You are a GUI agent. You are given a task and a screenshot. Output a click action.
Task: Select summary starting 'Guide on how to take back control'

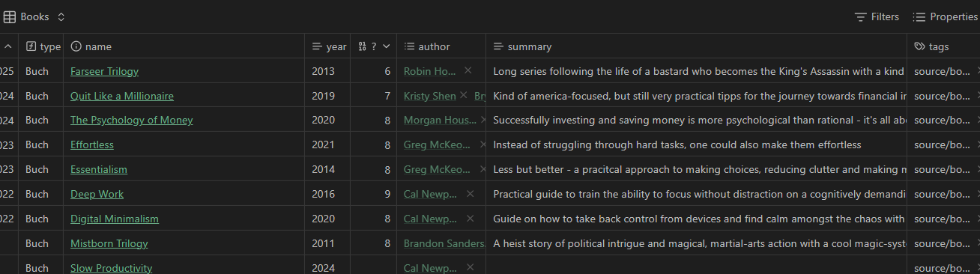[x=697, y=219]
